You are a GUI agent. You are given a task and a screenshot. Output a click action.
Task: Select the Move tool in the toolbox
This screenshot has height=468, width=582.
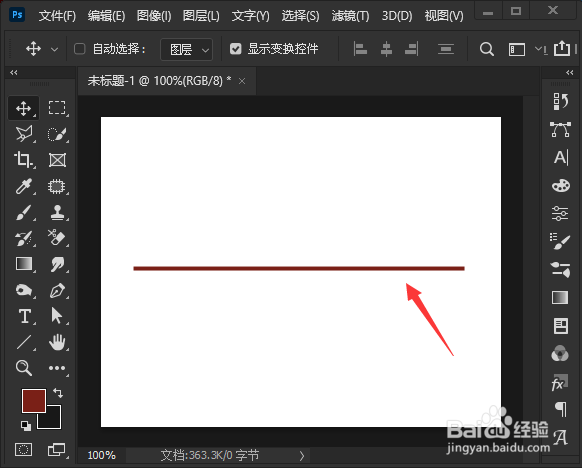(x=23, y=108)
